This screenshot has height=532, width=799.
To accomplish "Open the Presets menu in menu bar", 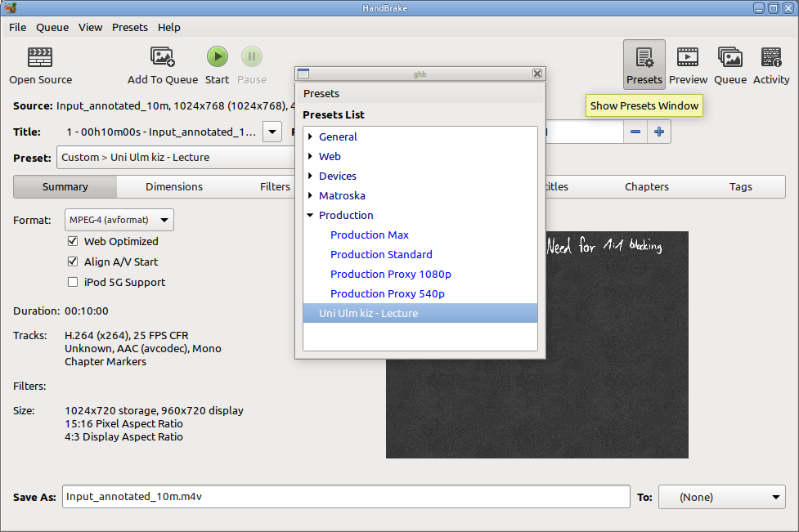I will 129,27.
